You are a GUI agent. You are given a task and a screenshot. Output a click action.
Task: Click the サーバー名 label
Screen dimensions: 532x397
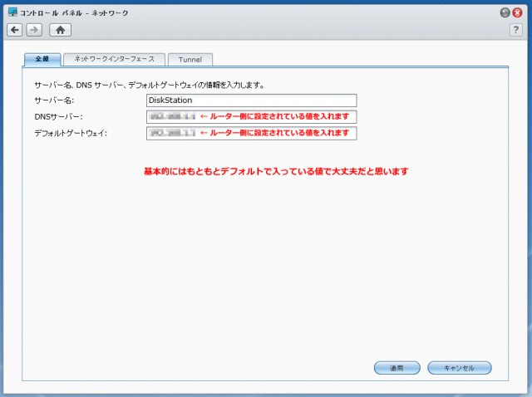55,100
